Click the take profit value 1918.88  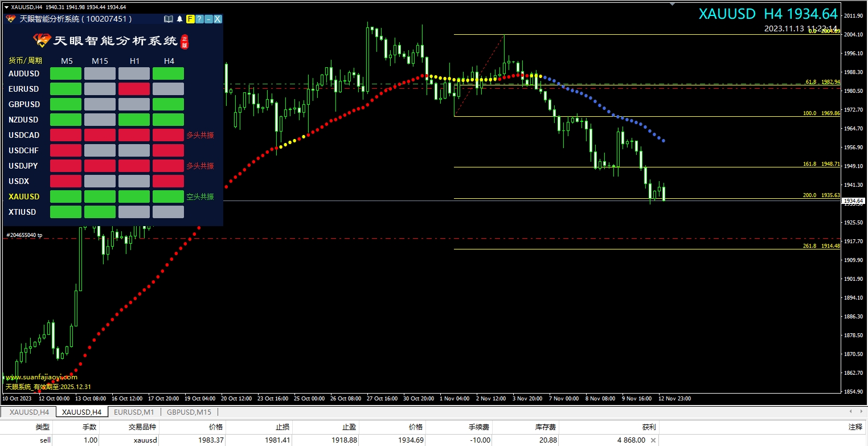(x=345, y=440)
